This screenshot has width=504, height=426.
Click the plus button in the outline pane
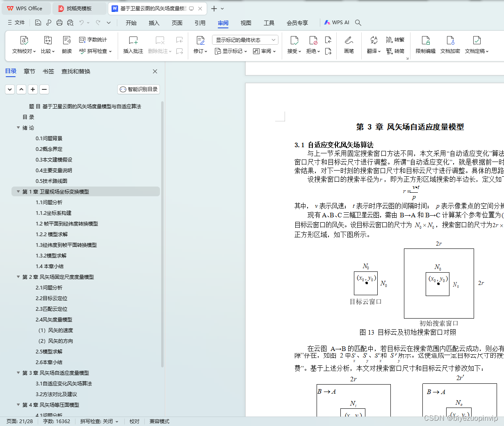33,89
